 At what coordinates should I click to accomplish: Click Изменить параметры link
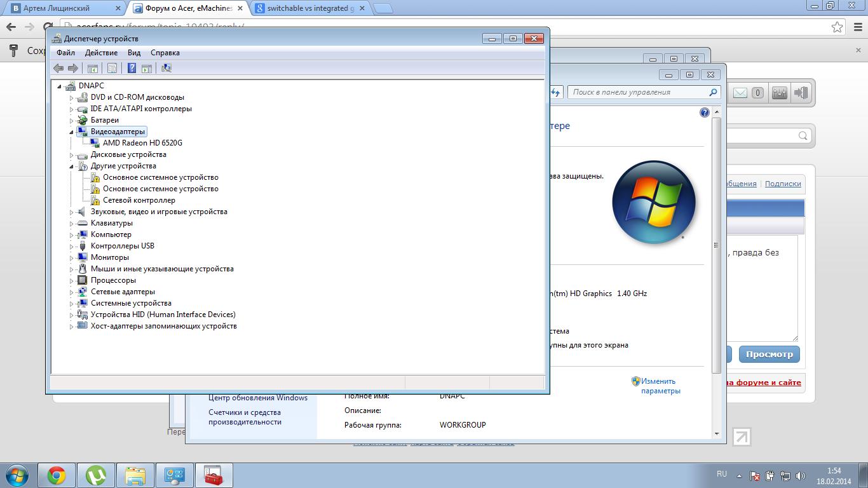(660, 386)
